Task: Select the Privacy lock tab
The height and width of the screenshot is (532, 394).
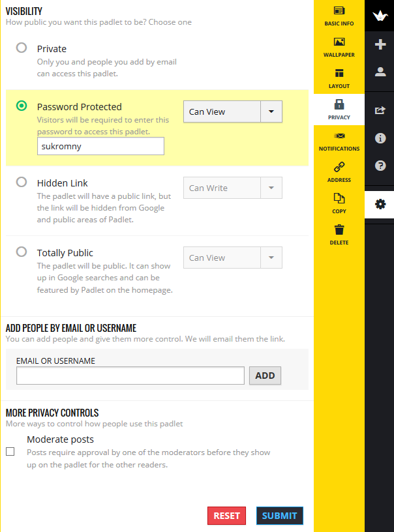Action: (x=339, y=110)
